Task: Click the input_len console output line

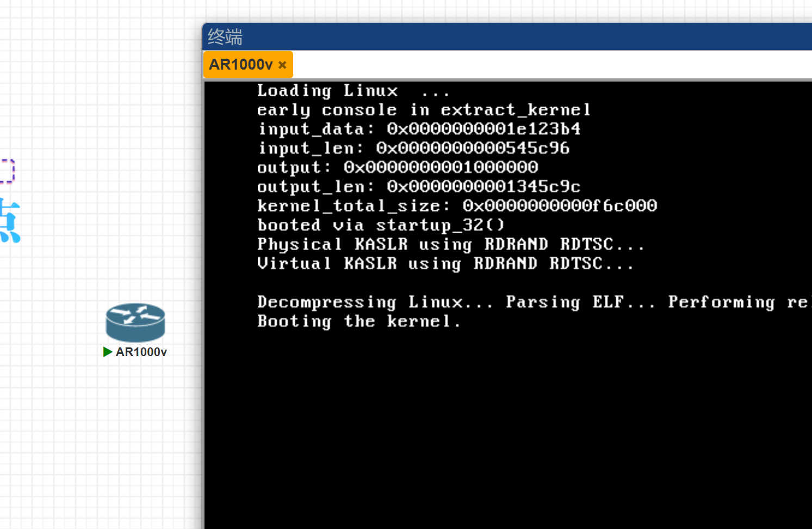Action: pos(413,148)
